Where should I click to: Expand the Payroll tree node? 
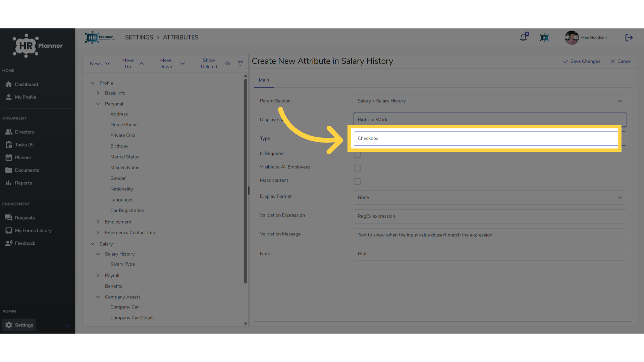pos(98,276)
